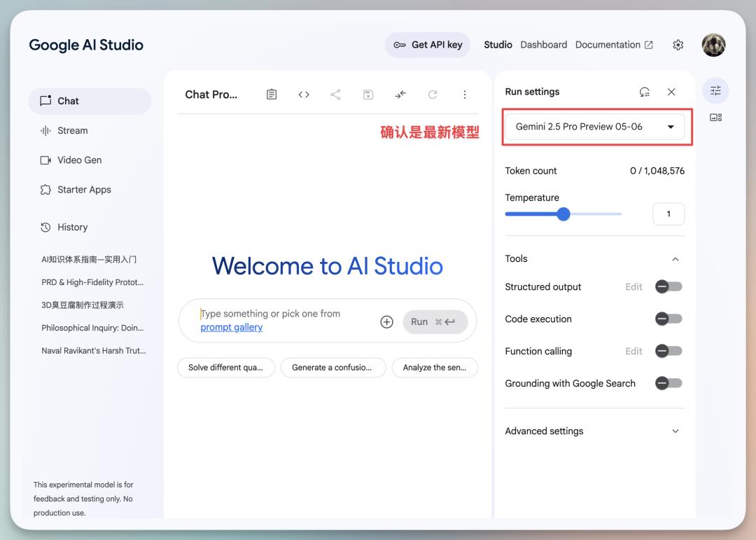This screenshot has width=756, height=540.
Task: Click the plus icon to add media
Action: point(386,322)
